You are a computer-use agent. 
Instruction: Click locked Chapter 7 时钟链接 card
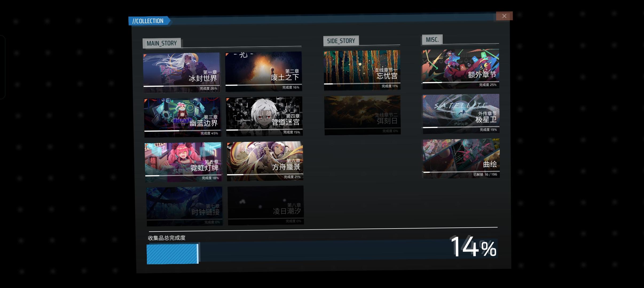pos(184,206)
